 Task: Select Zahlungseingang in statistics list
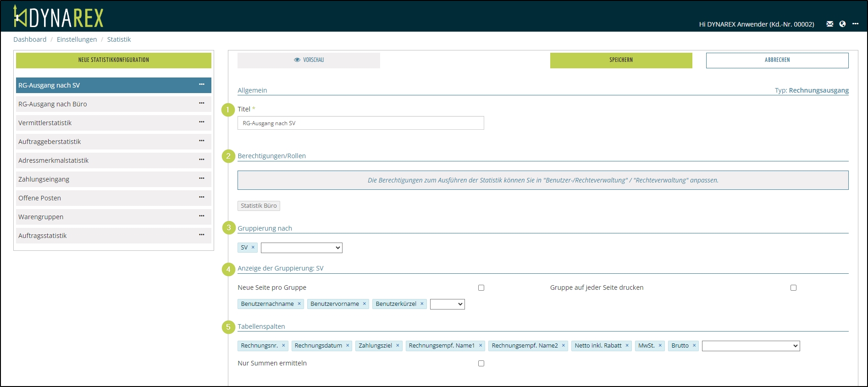tap(44, 179)
